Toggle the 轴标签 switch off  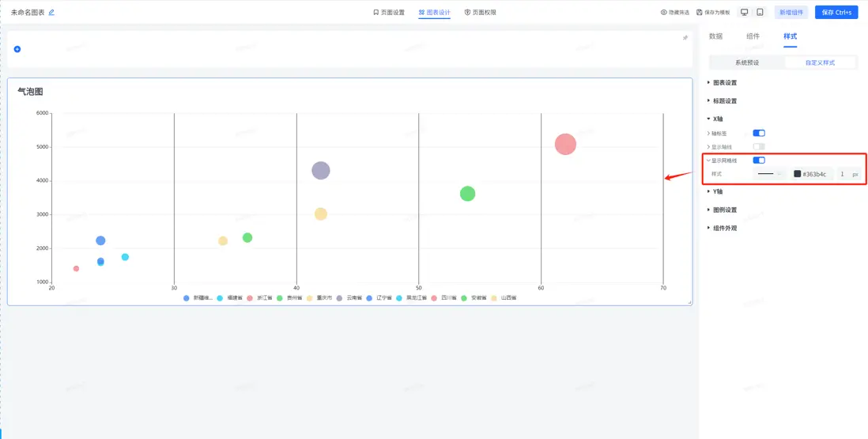coord(759,134)
